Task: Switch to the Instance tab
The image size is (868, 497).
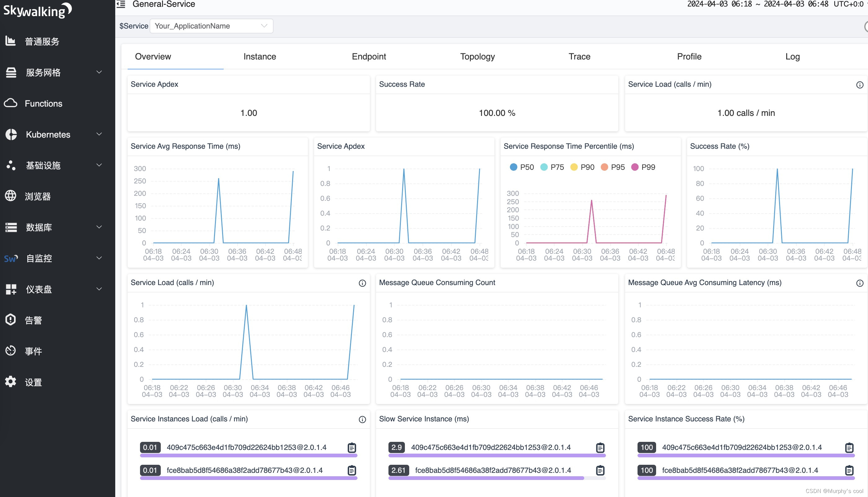Action: tap(260, 56)
